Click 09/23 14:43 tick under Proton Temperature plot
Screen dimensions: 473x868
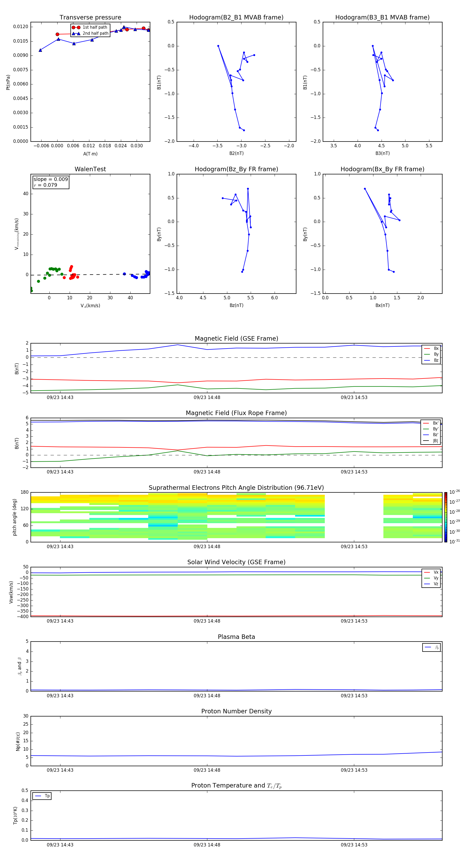point(60,845)
